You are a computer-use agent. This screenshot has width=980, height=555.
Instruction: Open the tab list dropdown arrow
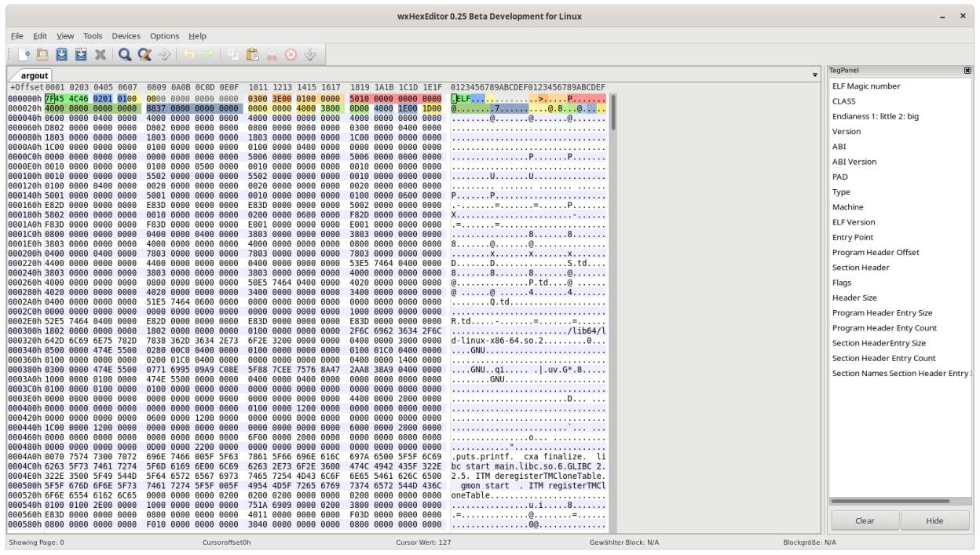pyautogui.click(x=814, y=75)
